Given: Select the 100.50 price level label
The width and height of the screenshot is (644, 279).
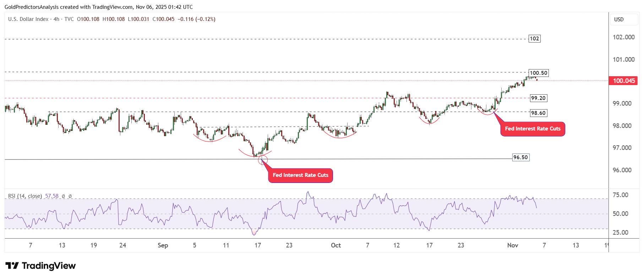Looking at the screenshot, I should click(x=538, y=73).
